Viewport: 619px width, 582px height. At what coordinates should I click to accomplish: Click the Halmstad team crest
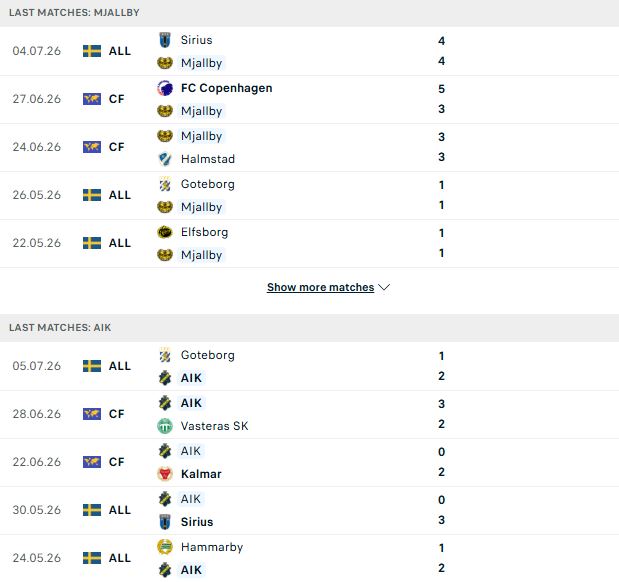(x=165, y=159)
